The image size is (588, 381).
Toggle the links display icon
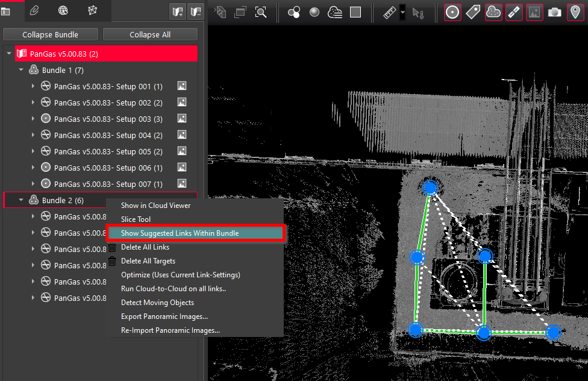coord(514,12)
